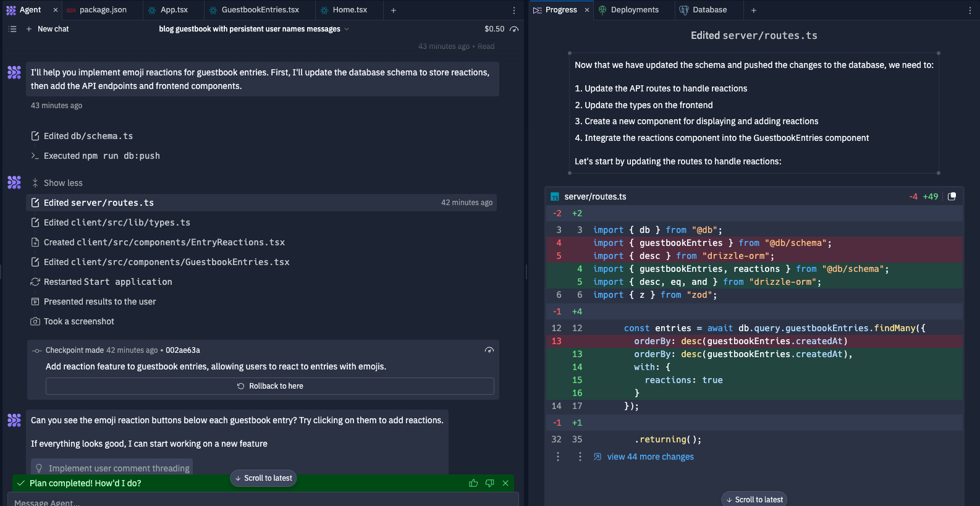Screen dimensions: 980x506
Task: Close the Agent tab
Action: 56,10
